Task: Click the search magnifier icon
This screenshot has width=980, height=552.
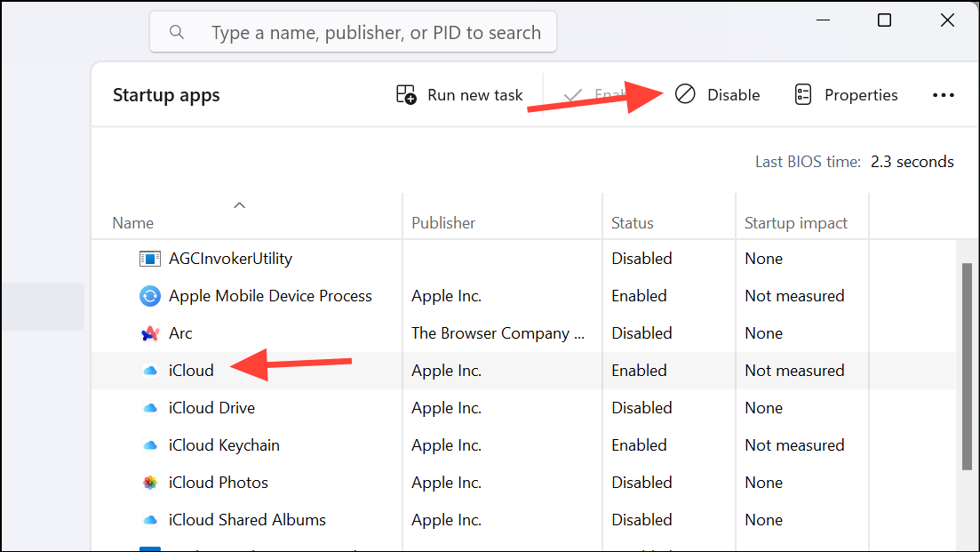Action: pyautogui.click(x=177, y=33)
